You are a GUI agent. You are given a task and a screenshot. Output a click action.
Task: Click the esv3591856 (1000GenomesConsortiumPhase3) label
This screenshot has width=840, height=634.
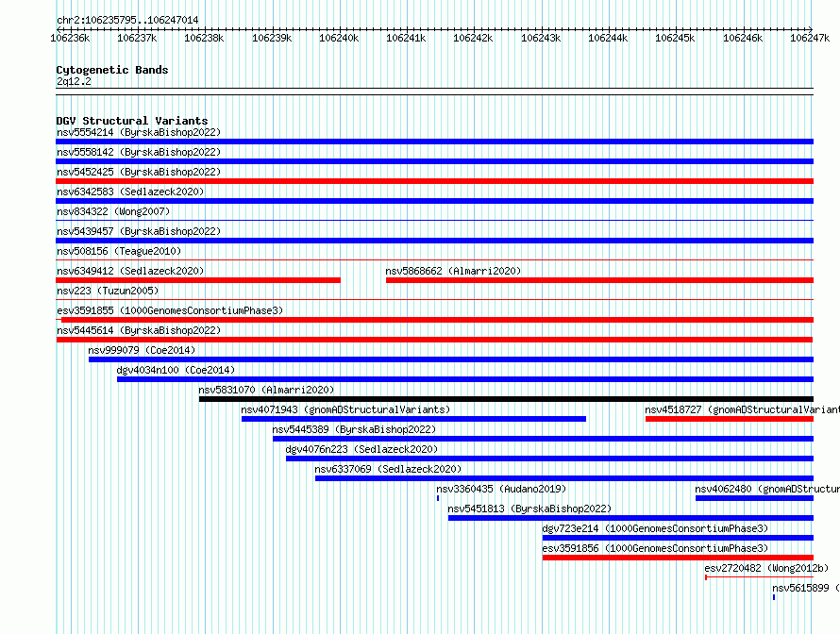(655, 548)
